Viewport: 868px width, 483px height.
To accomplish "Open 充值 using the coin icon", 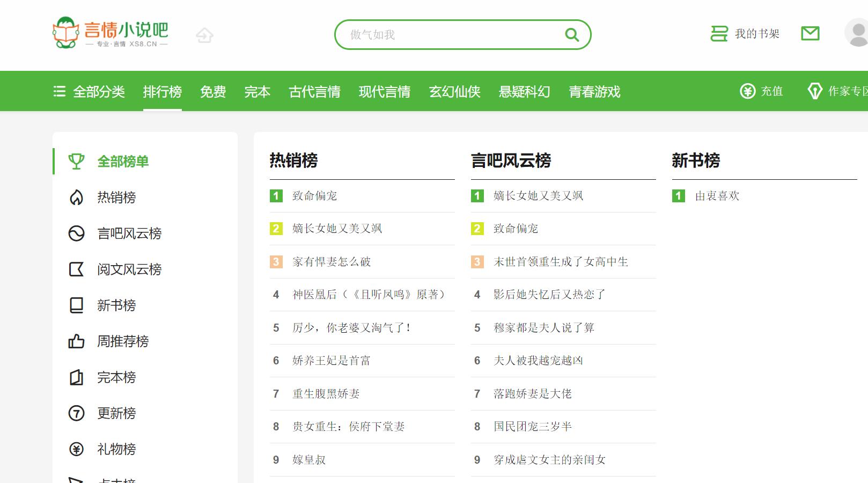I will tap(748, 91).
